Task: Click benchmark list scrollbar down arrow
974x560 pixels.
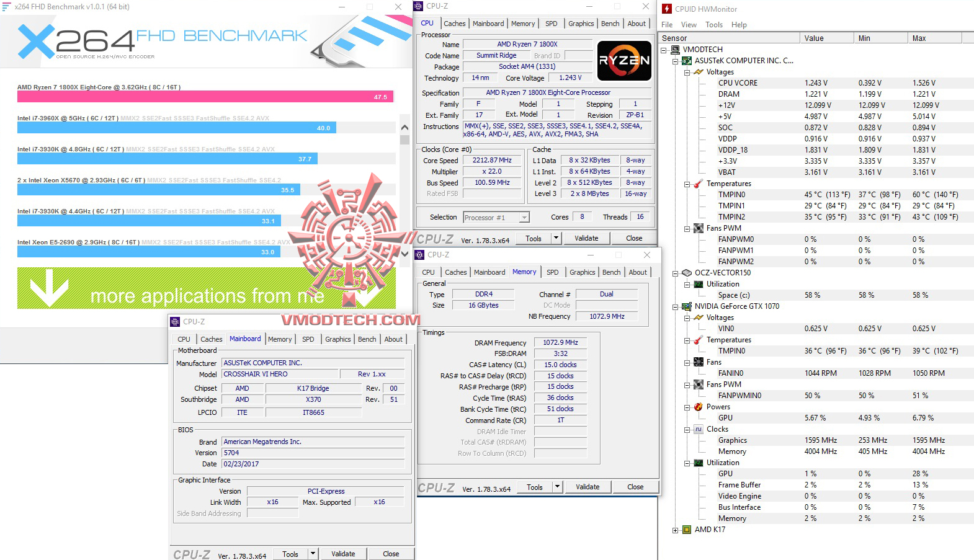Action: [404, 254]
